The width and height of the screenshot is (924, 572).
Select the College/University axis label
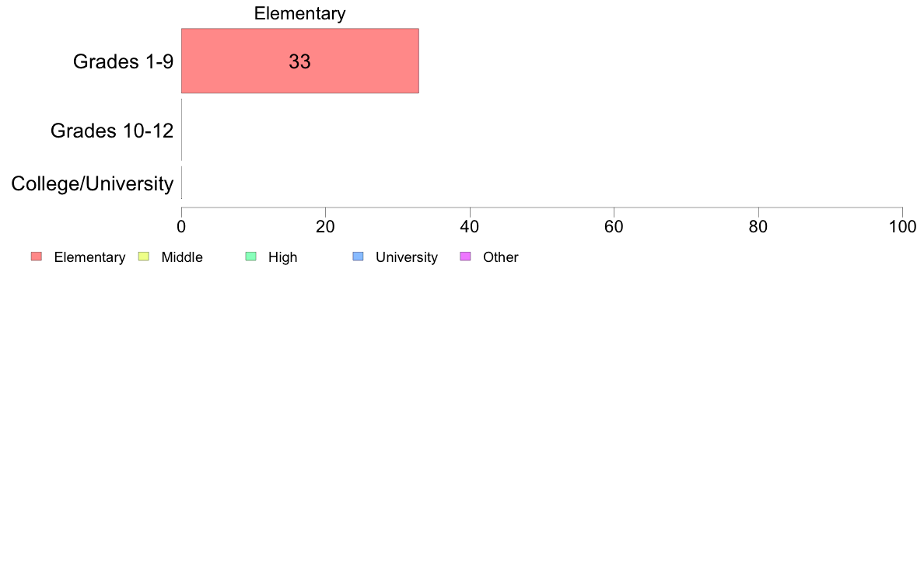(93, 183)
